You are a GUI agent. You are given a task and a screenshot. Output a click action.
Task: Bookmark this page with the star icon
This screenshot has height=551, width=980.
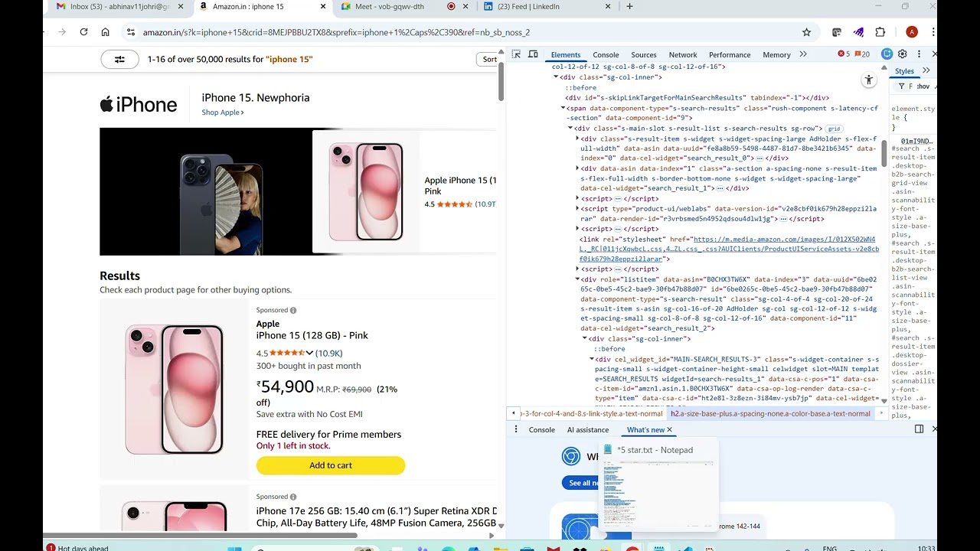tap(806, 32)
